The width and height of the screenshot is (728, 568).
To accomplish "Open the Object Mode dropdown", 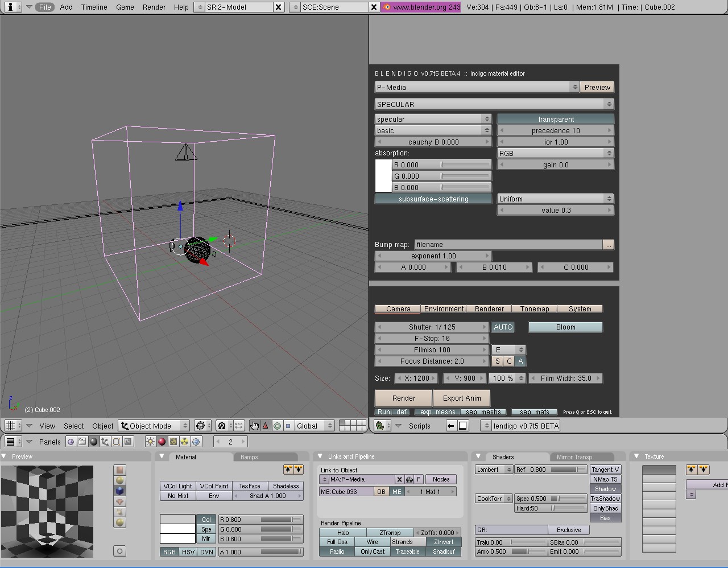I will point(154,426).
